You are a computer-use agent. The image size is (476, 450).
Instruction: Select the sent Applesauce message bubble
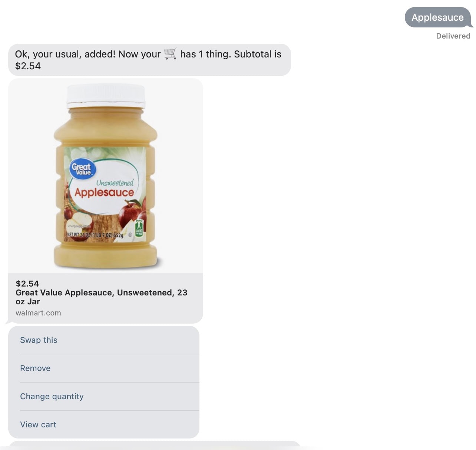click(438, 17)
